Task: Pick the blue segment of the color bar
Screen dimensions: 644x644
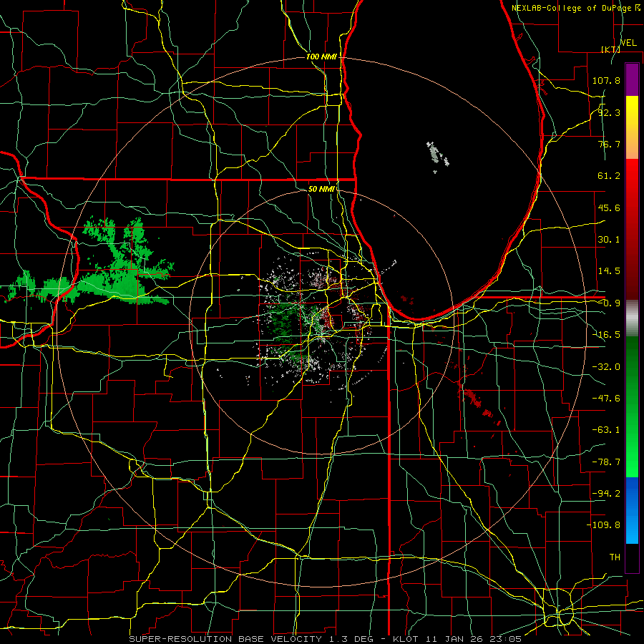Action: point(632,510)
